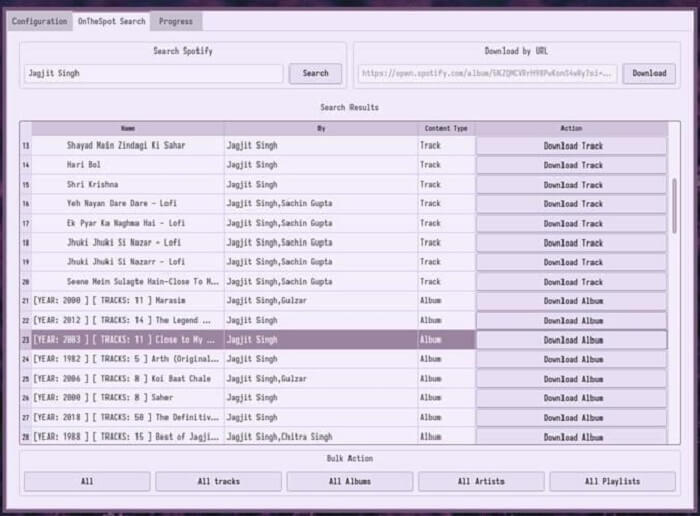Click All Artists bulk action

pyautogui.click(x=481, y=481)
